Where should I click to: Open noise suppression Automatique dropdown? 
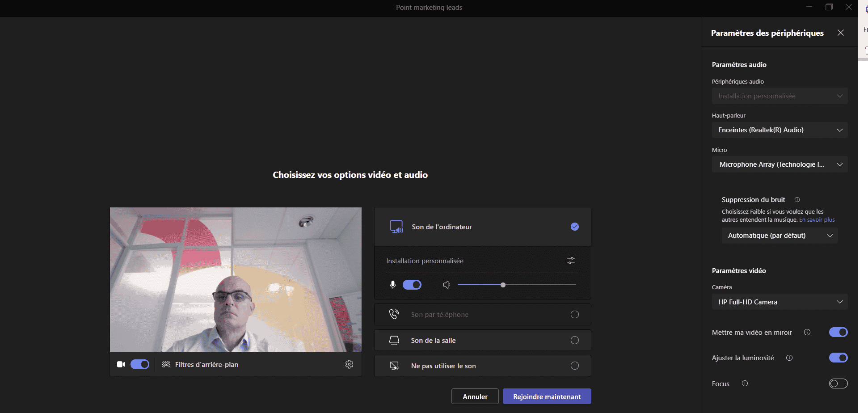[780, 236]
